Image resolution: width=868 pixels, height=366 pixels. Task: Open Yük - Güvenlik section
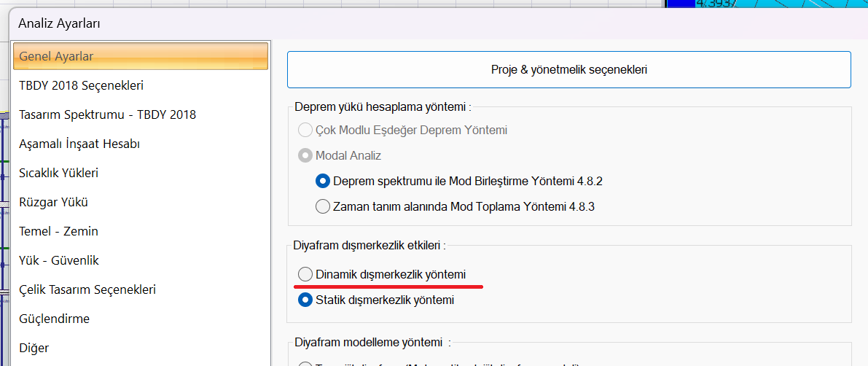tap(58, 260)
